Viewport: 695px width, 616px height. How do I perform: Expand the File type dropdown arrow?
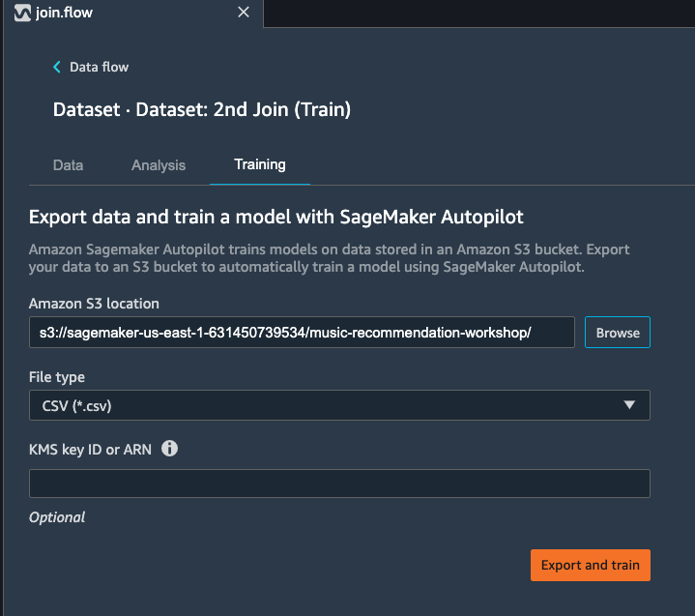(629, 404)
